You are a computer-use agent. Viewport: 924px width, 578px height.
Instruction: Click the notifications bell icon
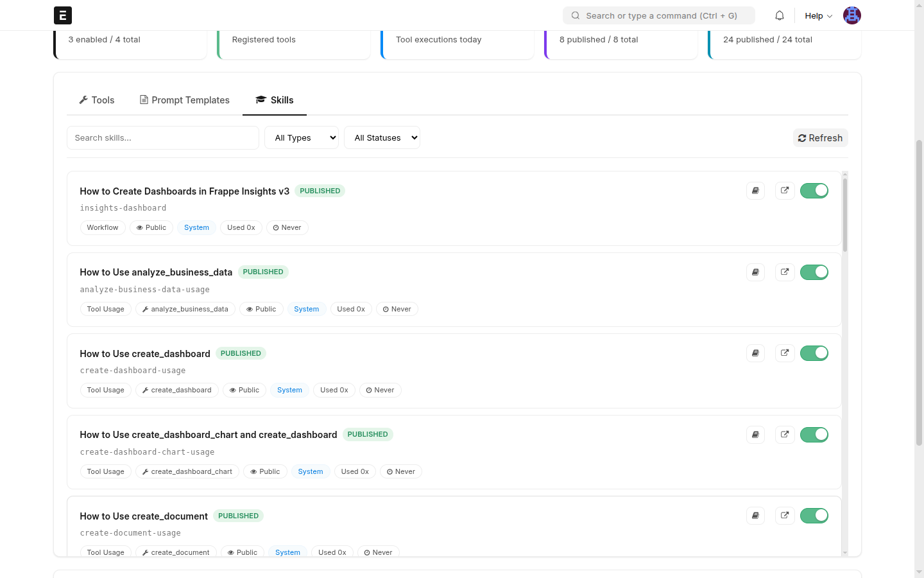click(780, 15)
